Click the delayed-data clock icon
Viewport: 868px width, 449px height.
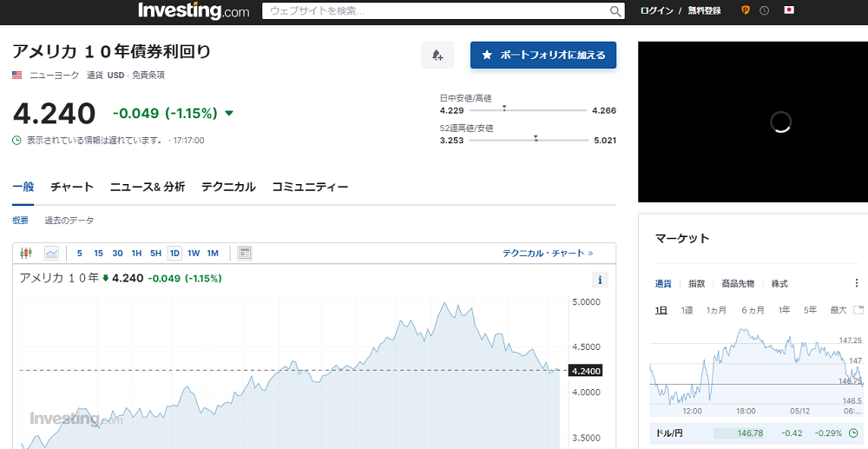(x=17, y=141)
